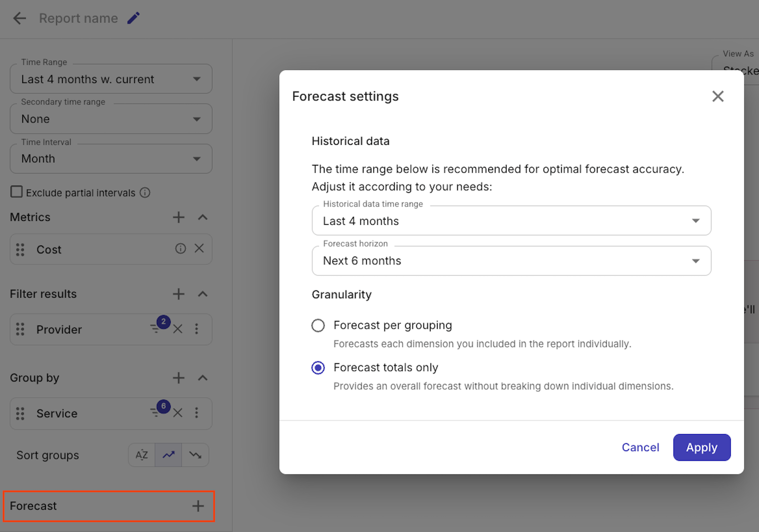
Task: Add a Group by dimension via plus icon
Action: (178, 378)
